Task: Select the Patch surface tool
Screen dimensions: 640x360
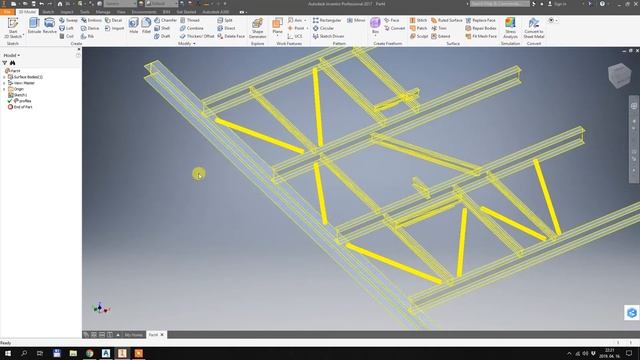Action: 418,28
